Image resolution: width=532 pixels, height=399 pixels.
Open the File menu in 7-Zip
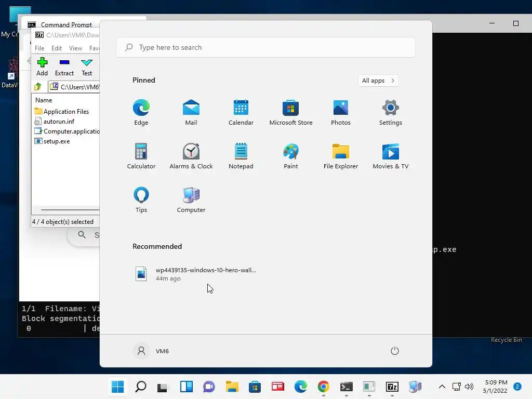tap(39, 48)
